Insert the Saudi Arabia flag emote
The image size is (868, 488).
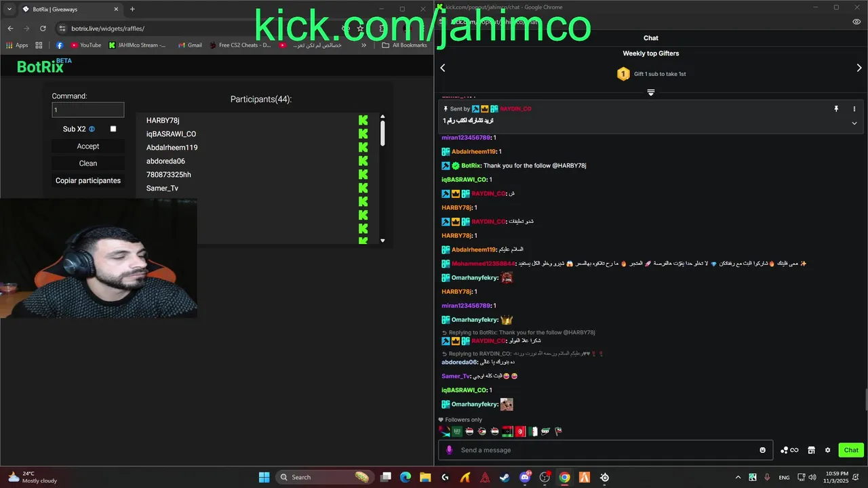pos(457,431)
